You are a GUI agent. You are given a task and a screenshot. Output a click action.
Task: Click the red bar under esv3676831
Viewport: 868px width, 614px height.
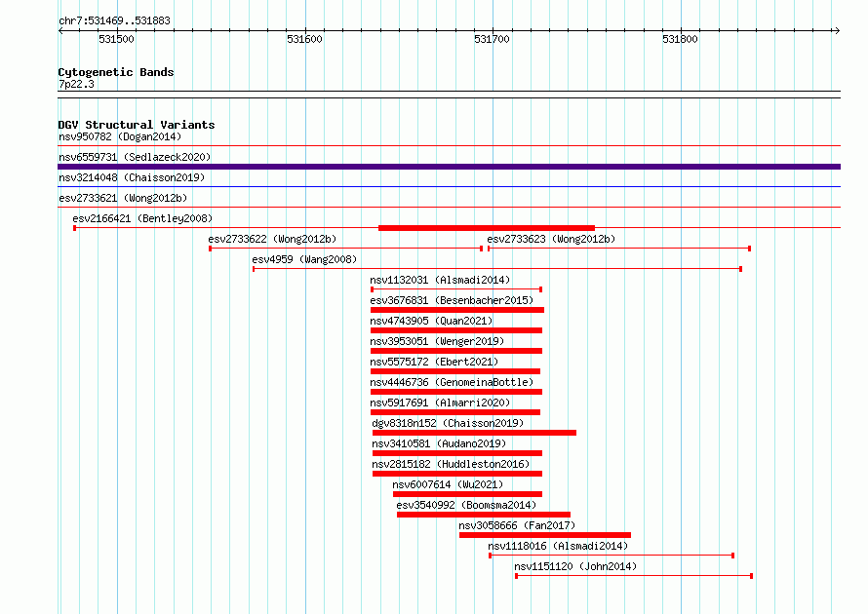(x=457, y=310)
